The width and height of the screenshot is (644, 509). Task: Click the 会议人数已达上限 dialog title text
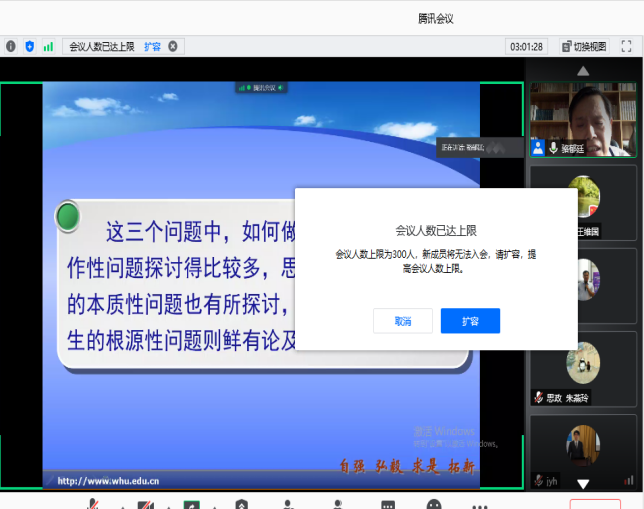coord(436,231)
